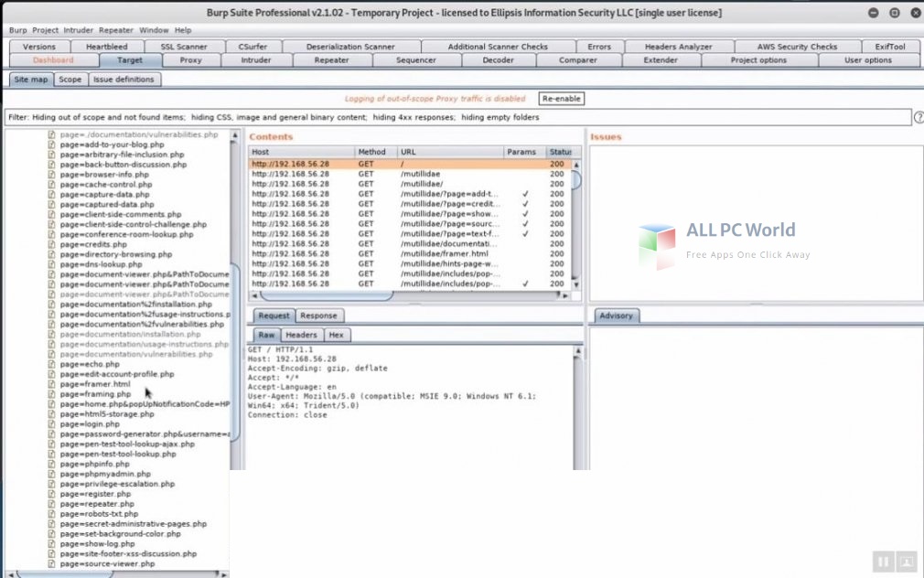The height and width of the screenshot is (578, 924).
Task: Click the file icon beside page=source-viewer.php
Action: 52,564
